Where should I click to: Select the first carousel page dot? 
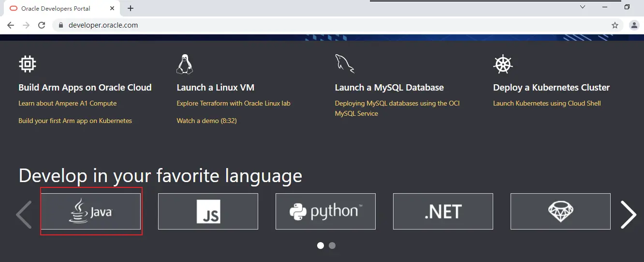click(321, 246)
